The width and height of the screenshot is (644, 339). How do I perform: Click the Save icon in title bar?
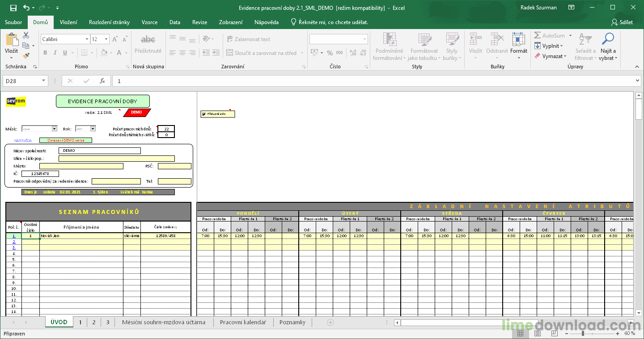pyautogui.click(x=13, y=8)
